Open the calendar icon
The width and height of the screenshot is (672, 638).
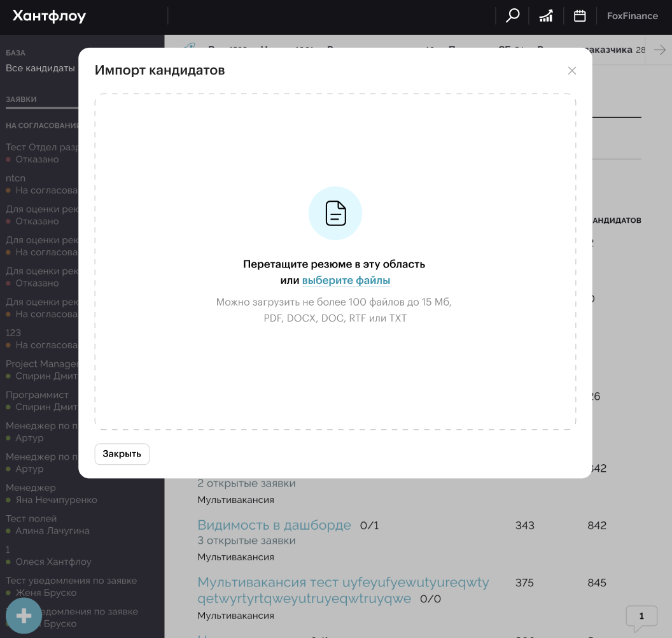click(580, 16)
